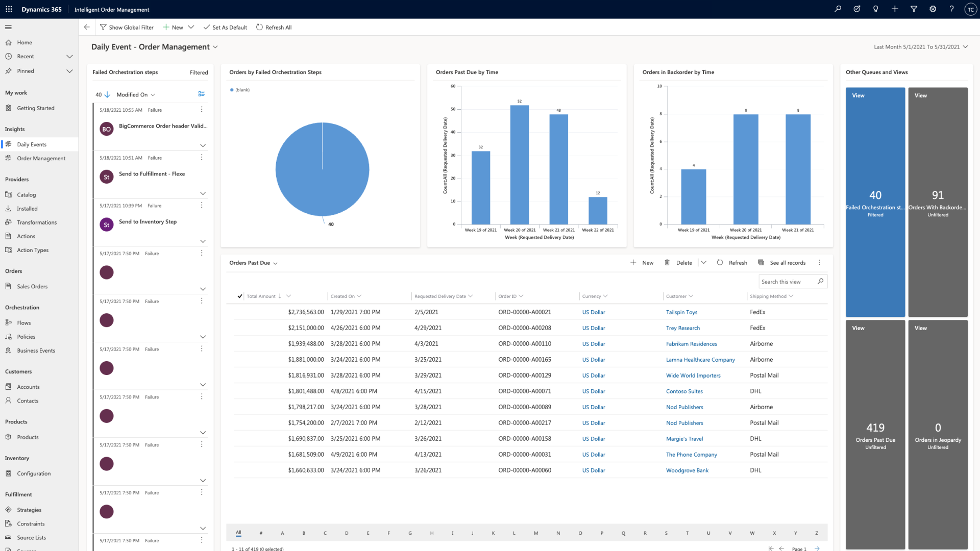Viewport: 980px width, 551px height.
Task: Open the Delete split button dropdown
Action: [704, 263]
